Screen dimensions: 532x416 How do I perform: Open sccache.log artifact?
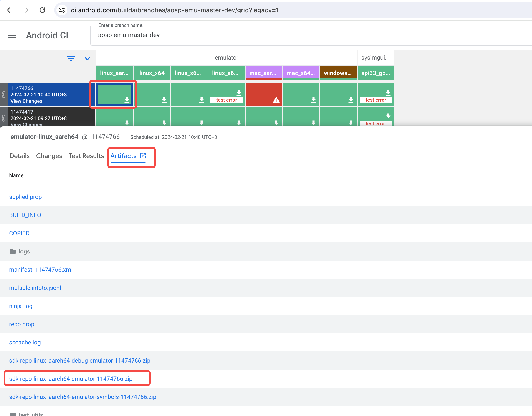pos(25,342)
